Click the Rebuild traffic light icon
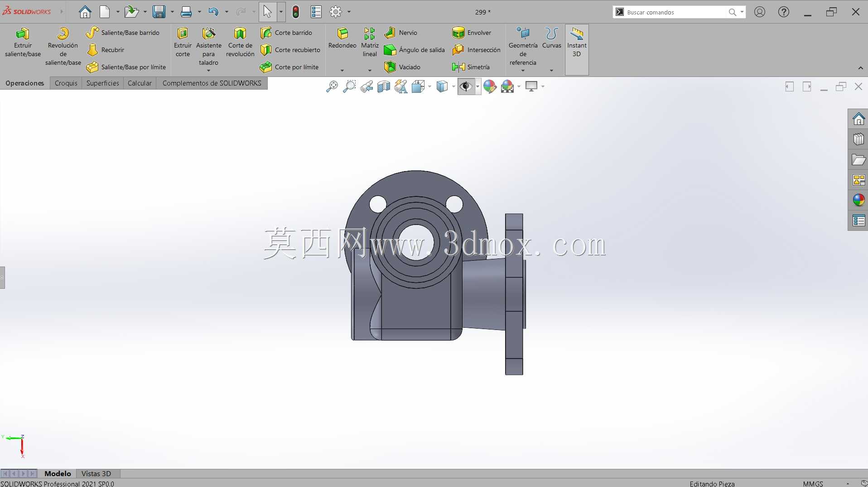Viewport: 868px width, 487px height. click(x=296, y=12)
